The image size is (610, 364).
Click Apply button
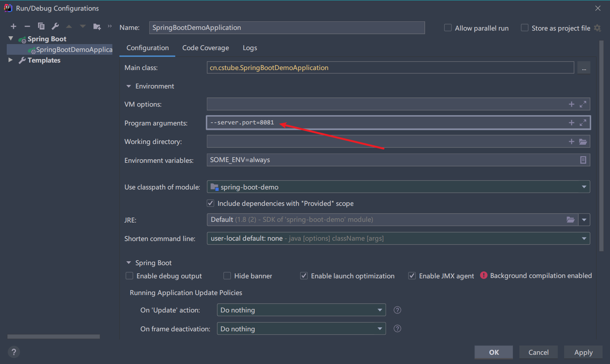tap(583, 352)
